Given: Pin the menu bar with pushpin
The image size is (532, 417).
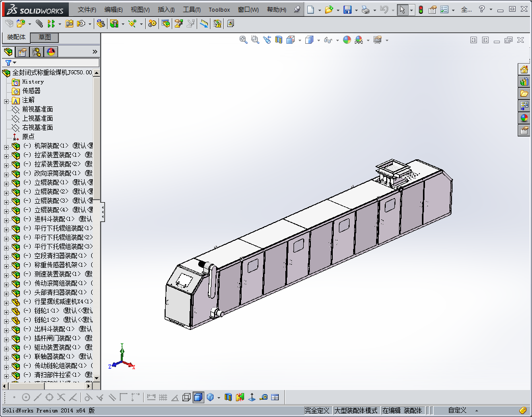Looking at the screenshot, I should [x=297, y=9].
